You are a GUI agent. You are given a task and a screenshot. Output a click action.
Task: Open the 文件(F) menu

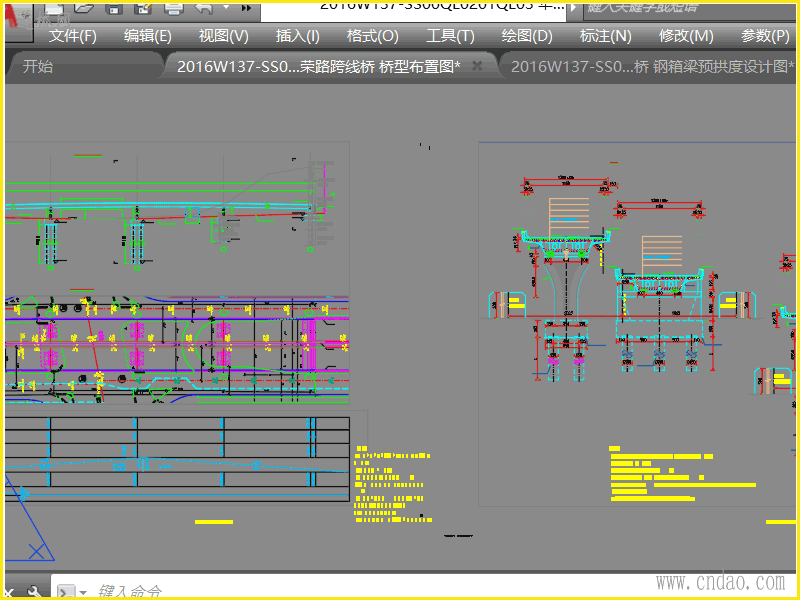(72, 36)
